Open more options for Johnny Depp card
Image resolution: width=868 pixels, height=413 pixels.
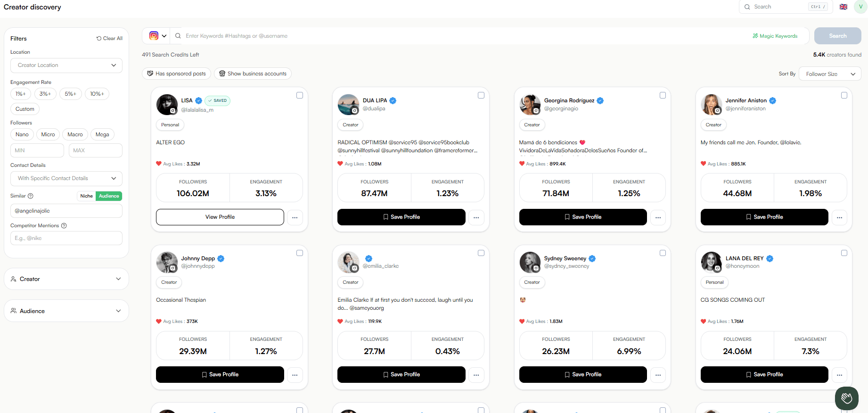pyautogui.click(x=295, y=375)
